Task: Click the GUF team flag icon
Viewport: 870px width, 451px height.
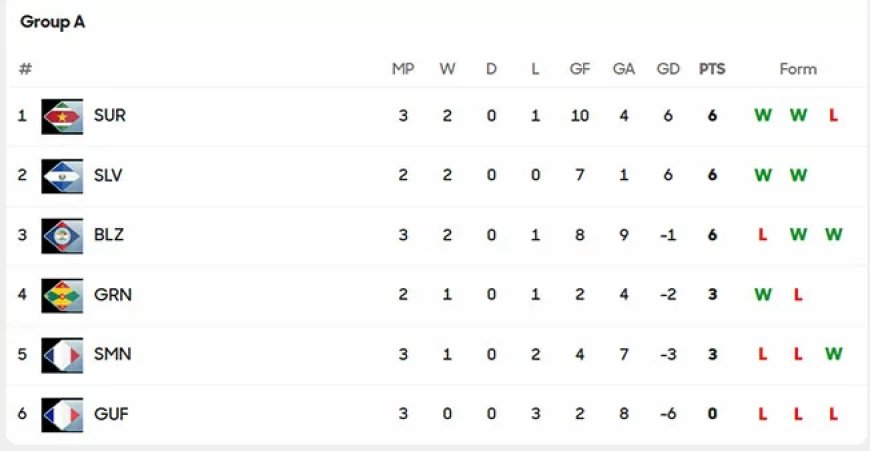Action: [x=62, y=414]
